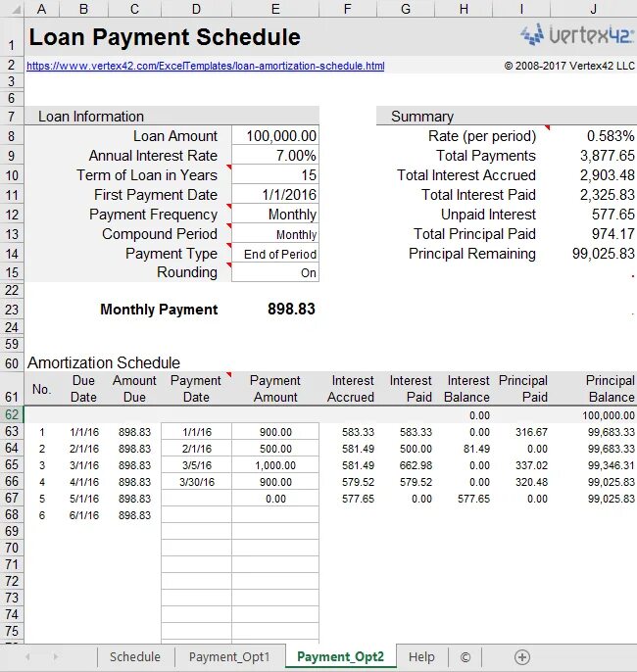The width and height of the screenshot is (637, 672).
Task: Open the vertex42 loan amortization hyperlink
Action: 206,66
